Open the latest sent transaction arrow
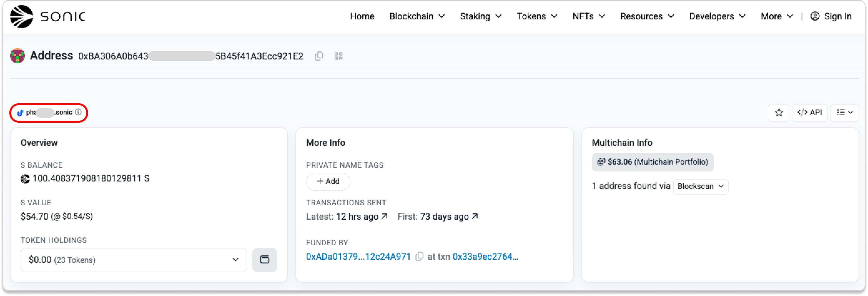The image size is (868, 296). click(384, 216)
